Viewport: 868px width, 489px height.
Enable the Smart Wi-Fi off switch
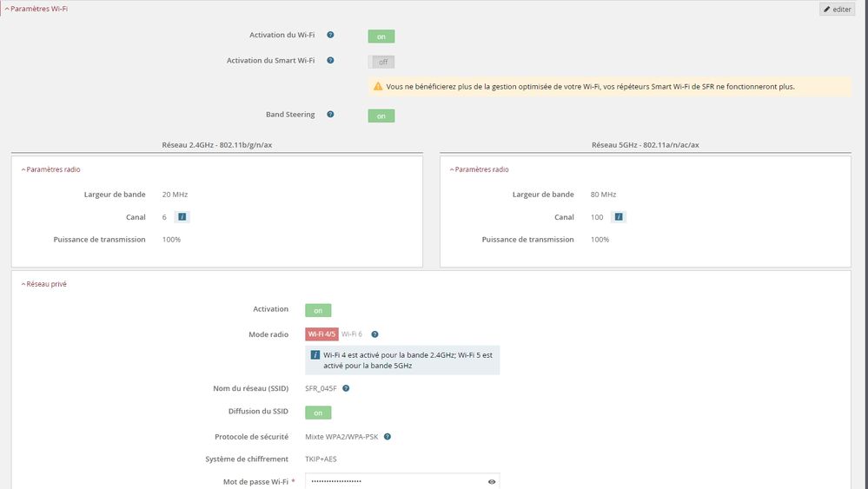pyautogui.click(x=381, y=62)
